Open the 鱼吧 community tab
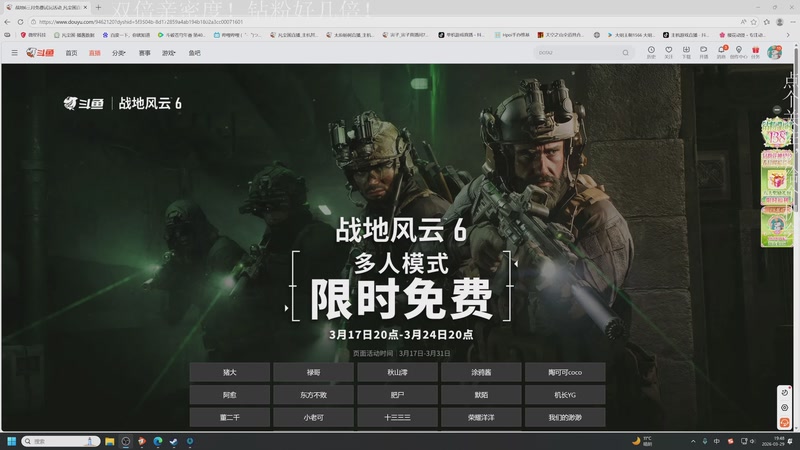 coord(194,53)
